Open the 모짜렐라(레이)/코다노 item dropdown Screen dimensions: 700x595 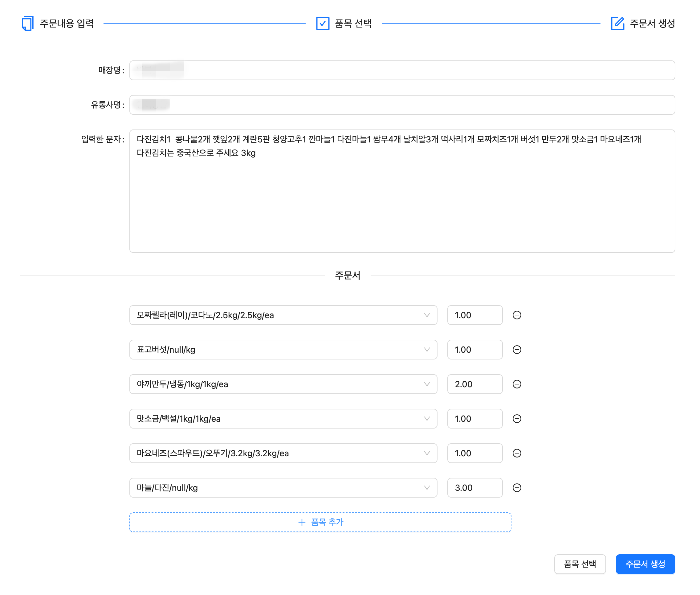click(283, 315)
